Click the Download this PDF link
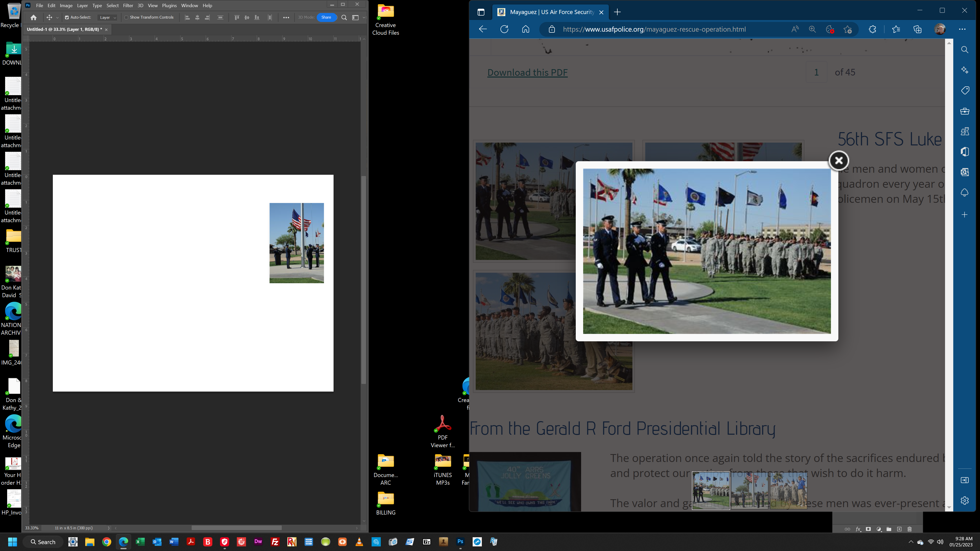This screenshot has height=551, width=980. [528, 72]
